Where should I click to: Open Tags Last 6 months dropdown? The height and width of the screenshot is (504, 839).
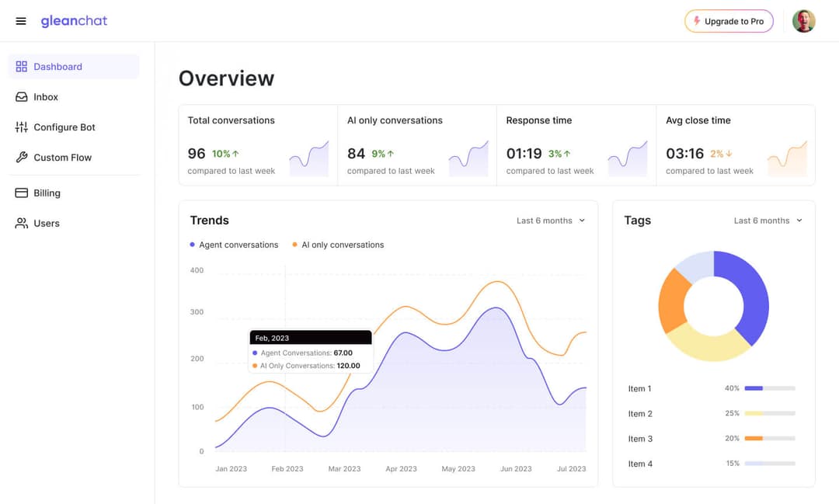768,221
